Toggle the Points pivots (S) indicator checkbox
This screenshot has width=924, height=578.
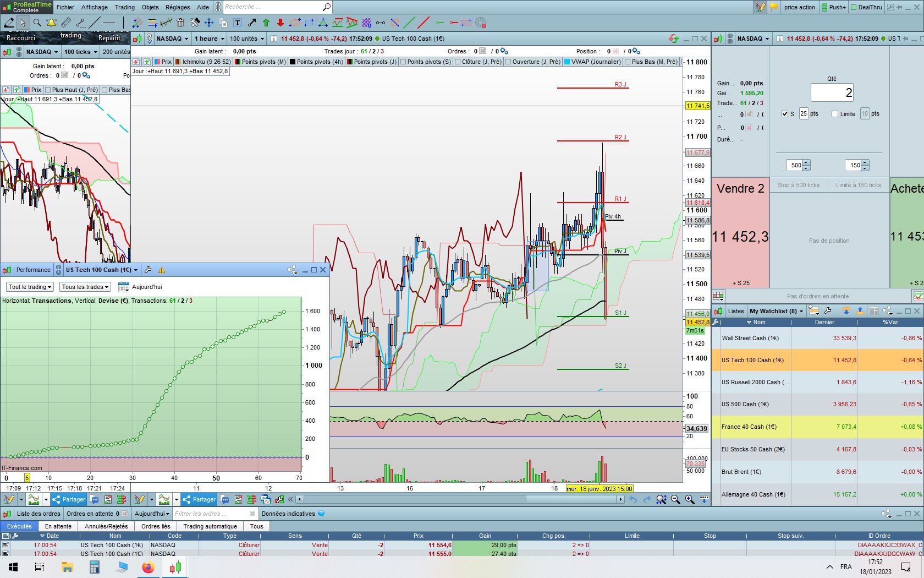click(x=404, y=62)
